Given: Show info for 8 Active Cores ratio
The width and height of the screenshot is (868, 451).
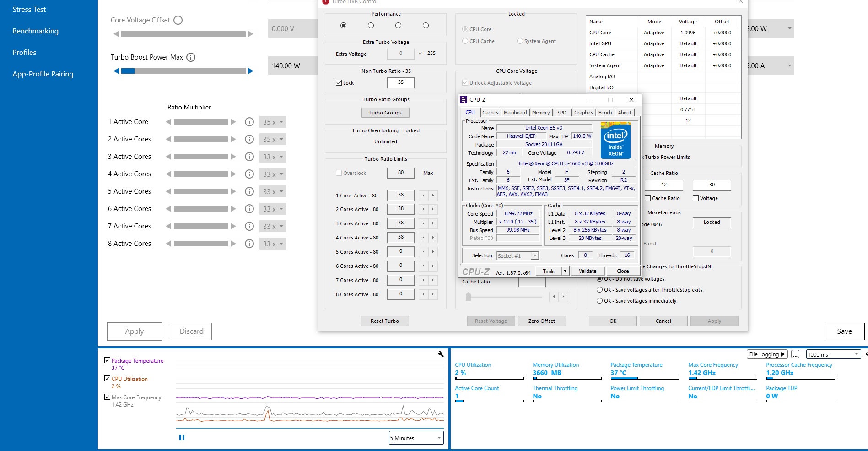Looking at the screenshot, I should point(249,244).
